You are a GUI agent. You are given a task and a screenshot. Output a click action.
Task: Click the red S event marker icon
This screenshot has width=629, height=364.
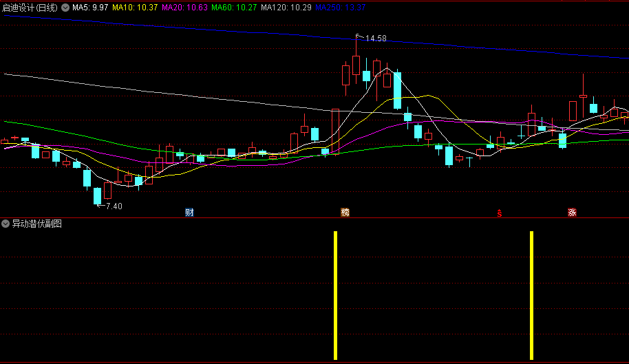click(500, 213)
